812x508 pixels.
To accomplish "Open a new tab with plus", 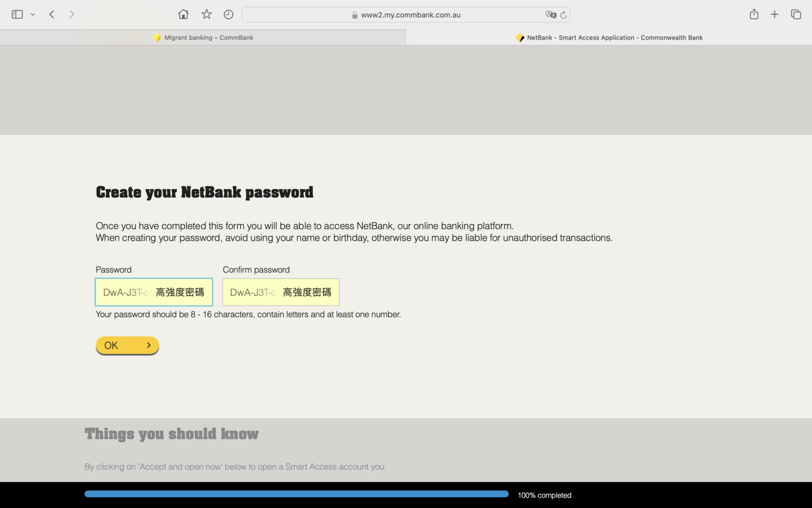I will 774,14.
